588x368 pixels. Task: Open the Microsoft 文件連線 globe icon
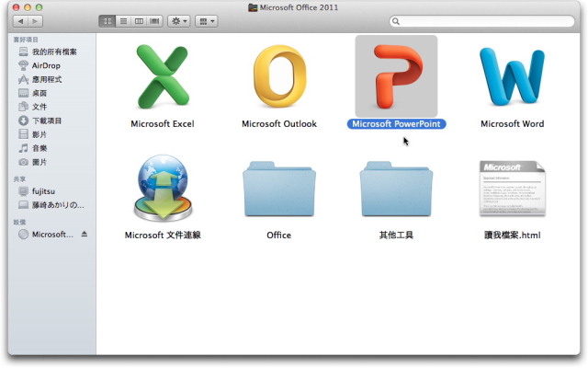tap(163, 188)
